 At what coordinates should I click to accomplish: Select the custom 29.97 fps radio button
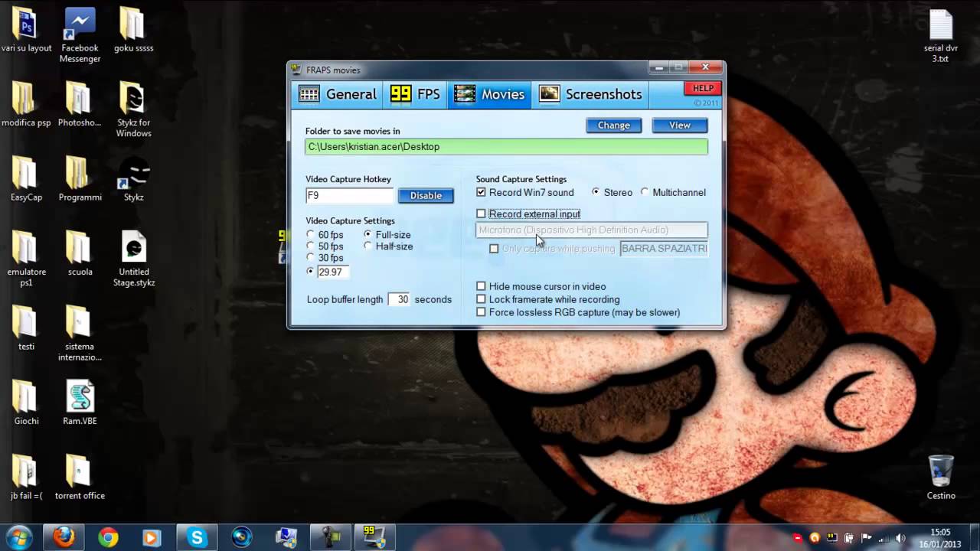click(x=310, y=272)
